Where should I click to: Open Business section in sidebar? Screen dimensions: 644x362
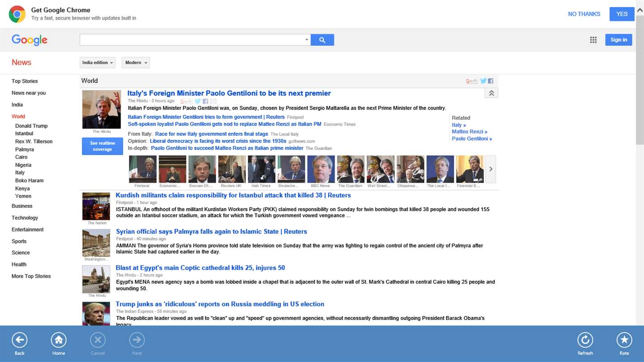pos(22,206)
